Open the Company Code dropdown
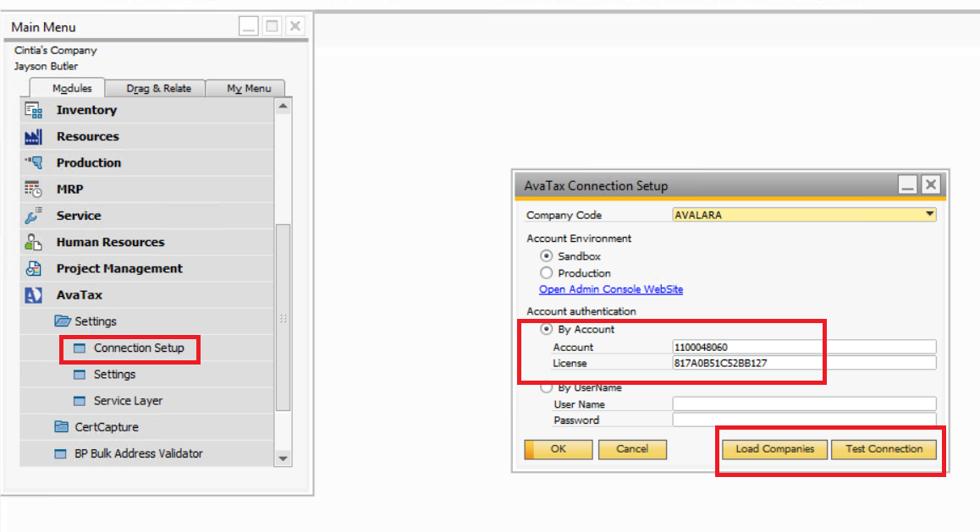 tap(930, 215)
